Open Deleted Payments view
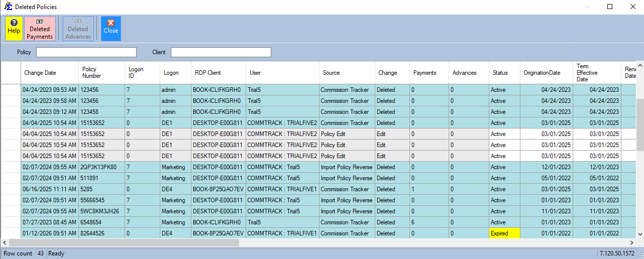Image resolution: width=644 pixels, height=259 pixels. 40,29
